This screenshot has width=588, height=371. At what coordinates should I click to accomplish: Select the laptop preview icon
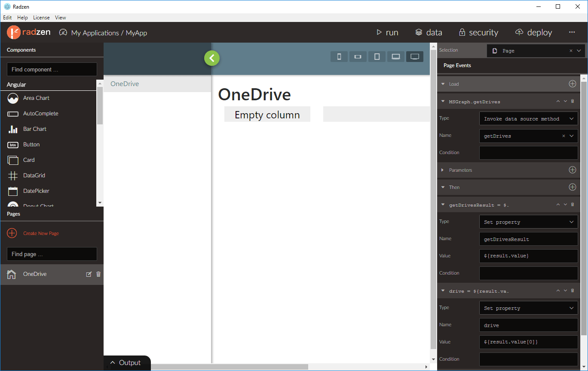396,56
